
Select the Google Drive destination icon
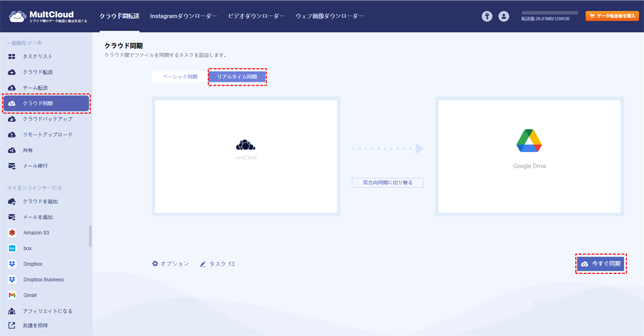(x=529, y=141)
